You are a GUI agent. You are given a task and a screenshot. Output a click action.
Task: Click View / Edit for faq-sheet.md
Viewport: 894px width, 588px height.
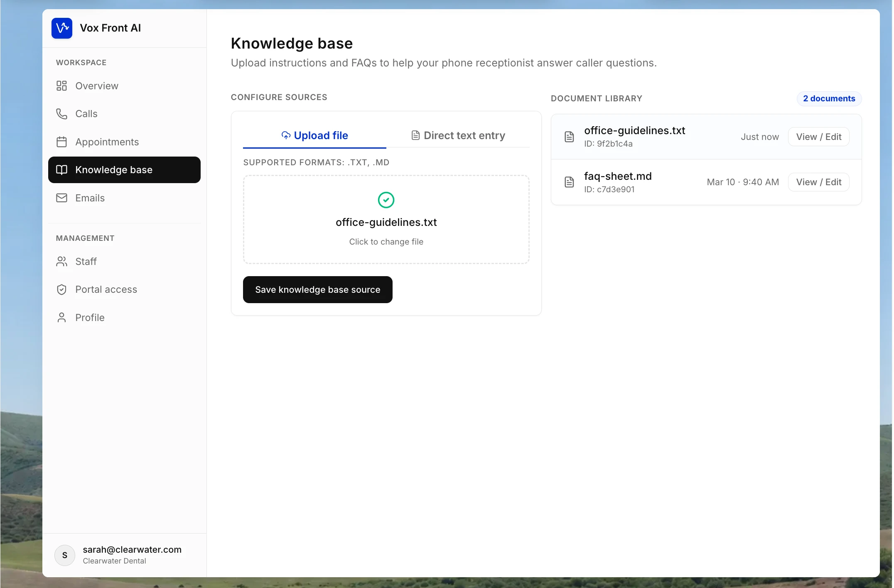[818, 182]
